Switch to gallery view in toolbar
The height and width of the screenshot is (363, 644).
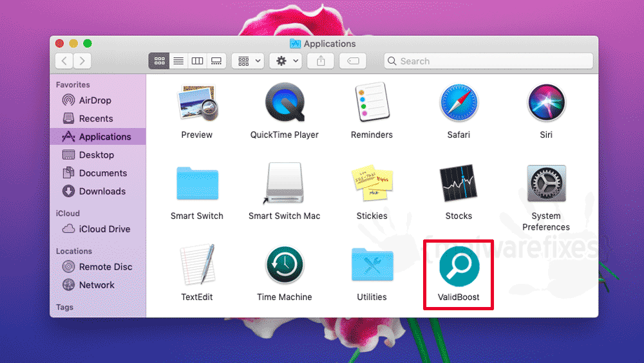[x=216, y=61]
